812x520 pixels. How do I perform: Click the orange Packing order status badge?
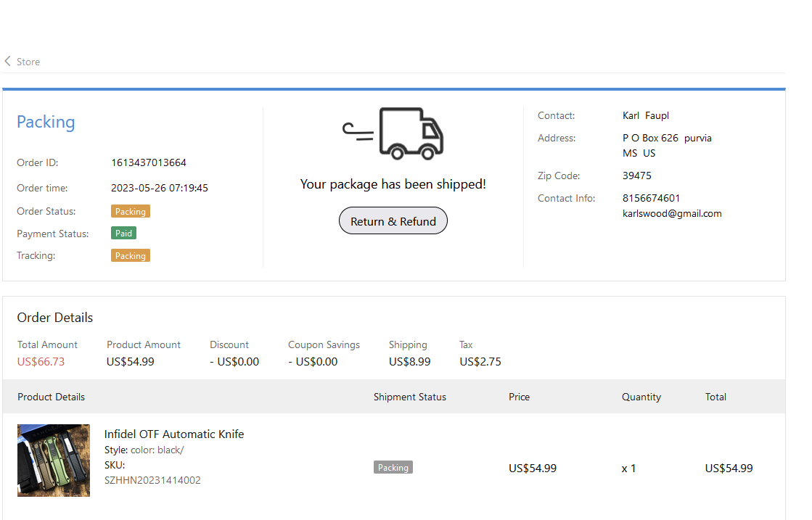[x=131, y=212]
